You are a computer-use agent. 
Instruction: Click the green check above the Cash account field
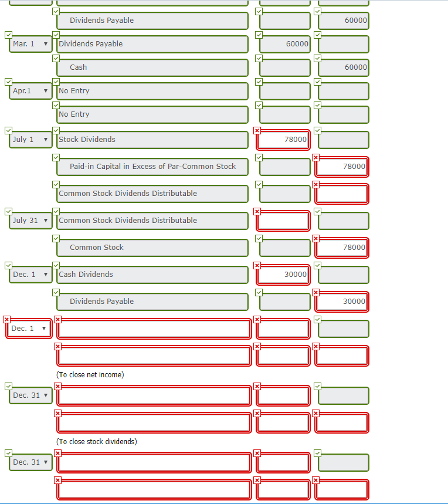coord(56,57)
